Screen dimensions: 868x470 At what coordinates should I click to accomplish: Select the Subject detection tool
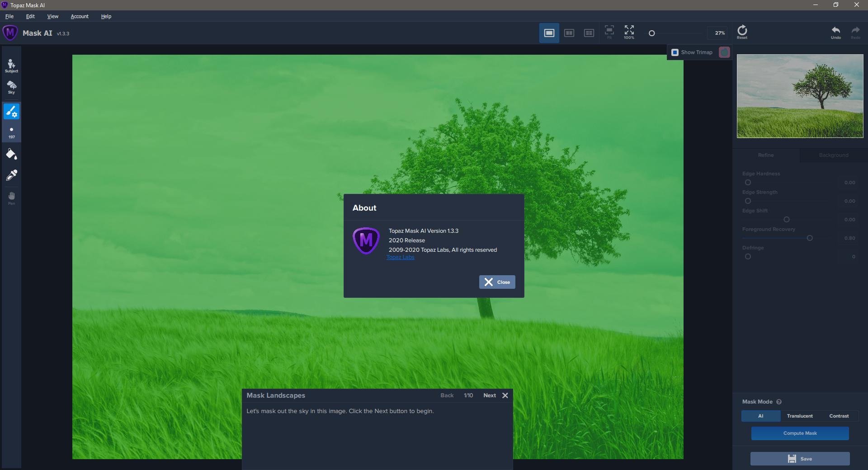(11, 66)
